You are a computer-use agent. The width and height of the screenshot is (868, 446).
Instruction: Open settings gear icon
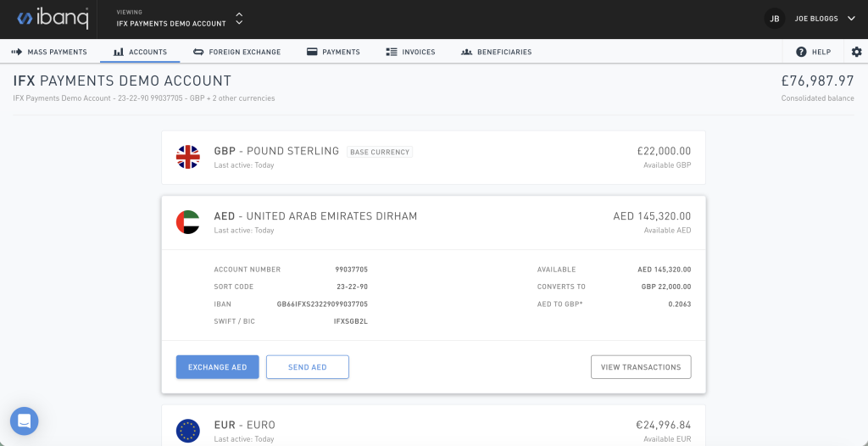tap(856, 52)
